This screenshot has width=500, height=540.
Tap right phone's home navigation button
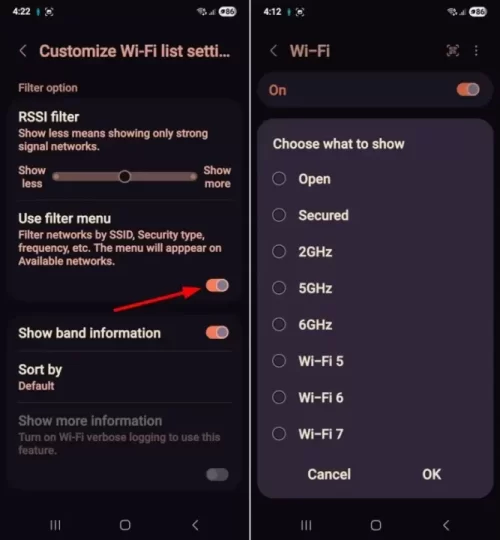(x=376, y=525)
